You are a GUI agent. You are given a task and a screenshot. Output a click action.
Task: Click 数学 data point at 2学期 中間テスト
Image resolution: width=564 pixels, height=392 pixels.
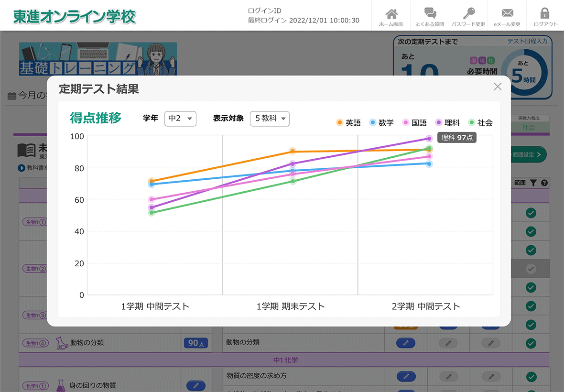pos(429,164)
